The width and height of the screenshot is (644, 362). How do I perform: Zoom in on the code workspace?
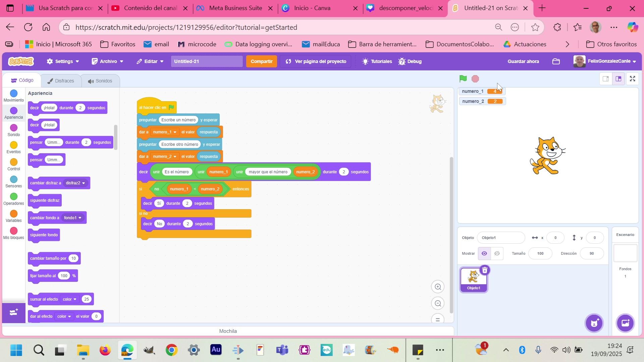(x=438, y=287)
